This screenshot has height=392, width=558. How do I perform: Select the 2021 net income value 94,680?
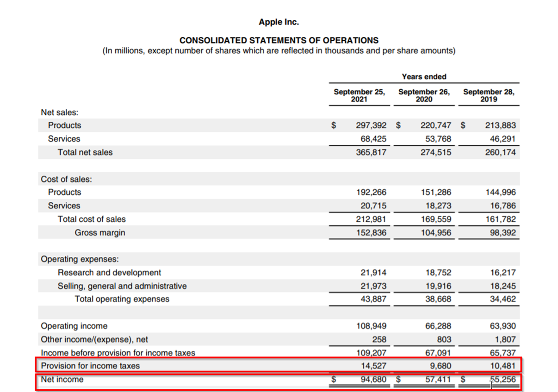pos(373,380)
